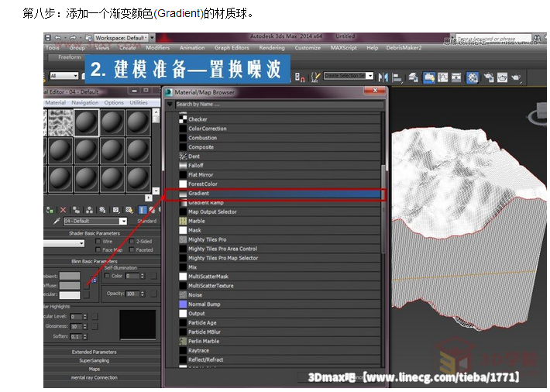The image size is (550, 392).
Task: Click Make Material Copy icon
Action: (76, 210)
